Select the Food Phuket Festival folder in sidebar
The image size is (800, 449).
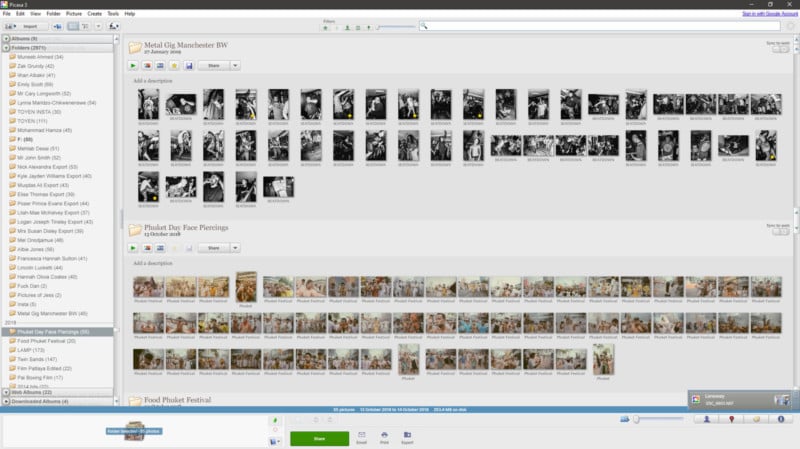[46, 341]
